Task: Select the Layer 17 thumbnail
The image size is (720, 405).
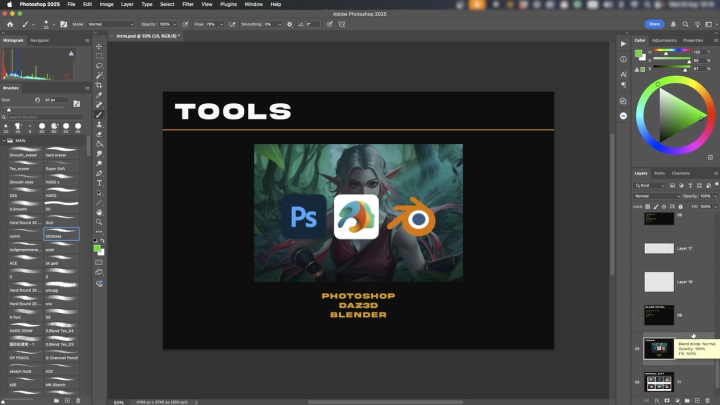Action: click(658, 247)
